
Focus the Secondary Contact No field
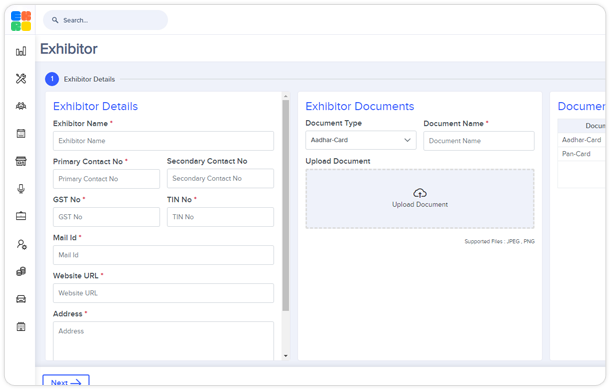(220, 178)
